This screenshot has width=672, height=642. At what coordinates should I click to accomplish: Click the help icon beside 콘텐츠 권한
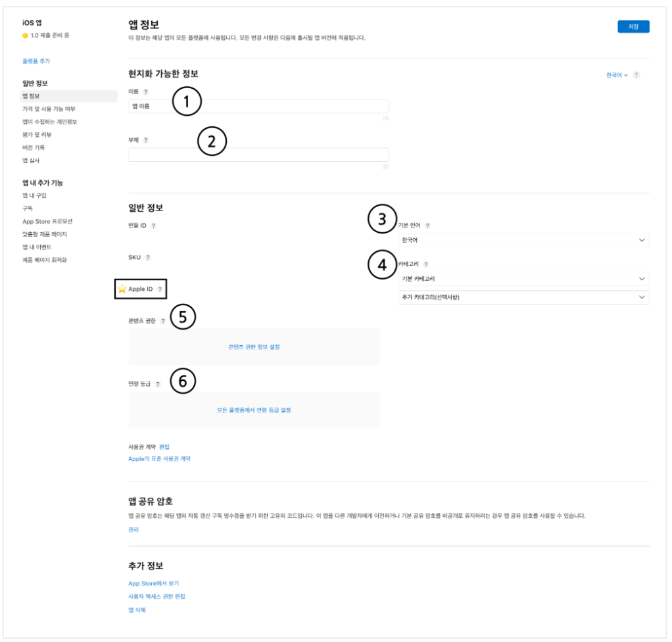tap(163, 321)
